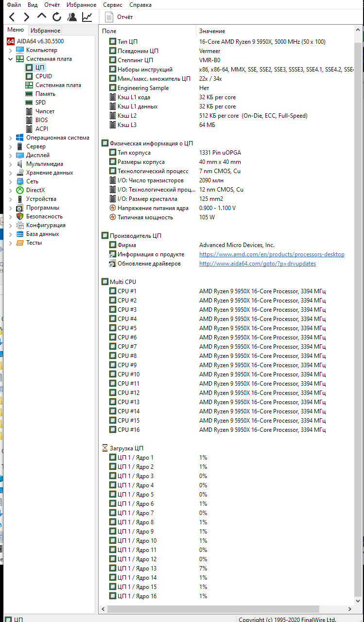Open the AMD product information link

tap(272, 254)
